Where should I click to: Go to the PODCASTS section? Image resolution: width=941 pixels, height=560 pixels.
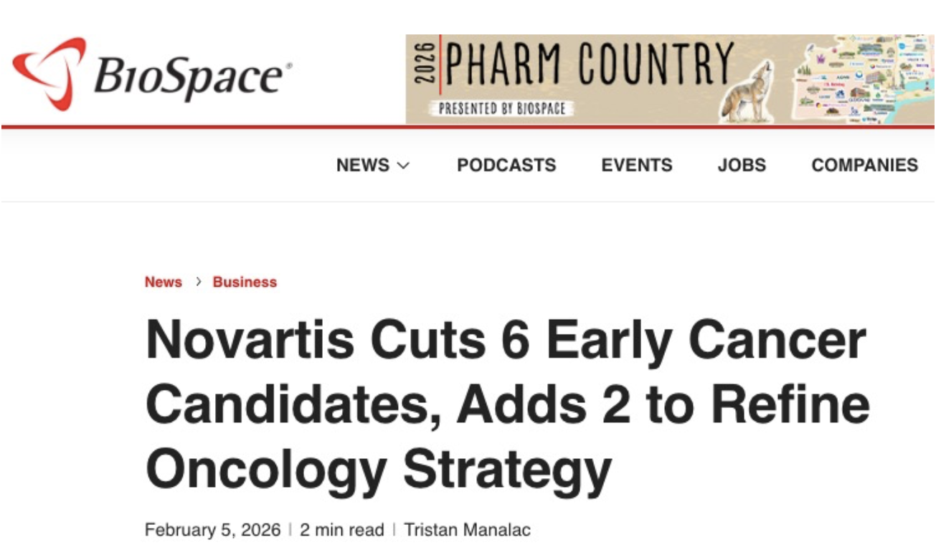(x=506, y=165)
